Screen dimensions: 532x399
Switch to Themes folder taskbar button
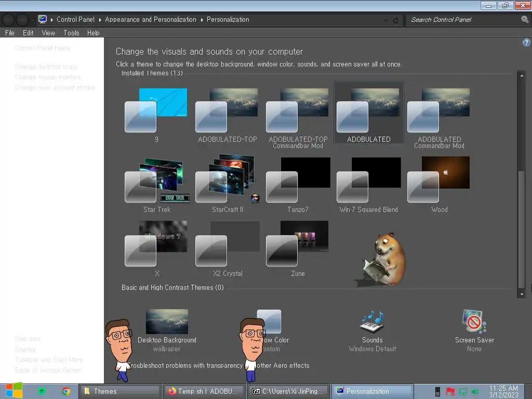(119, 391)
